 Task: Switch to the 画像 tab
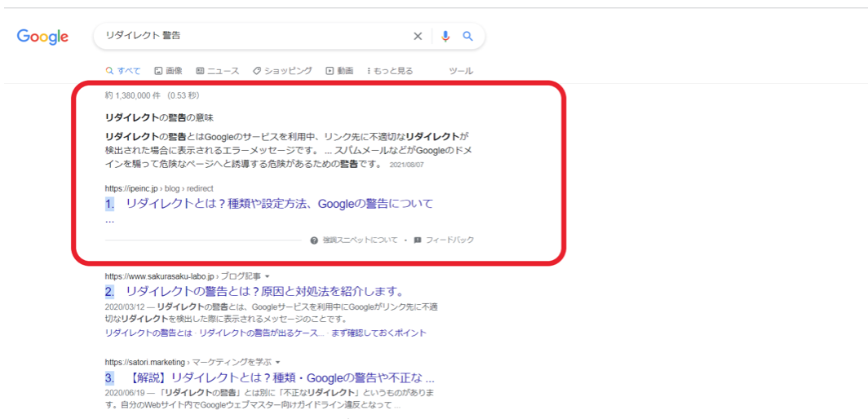coord(169,71)
